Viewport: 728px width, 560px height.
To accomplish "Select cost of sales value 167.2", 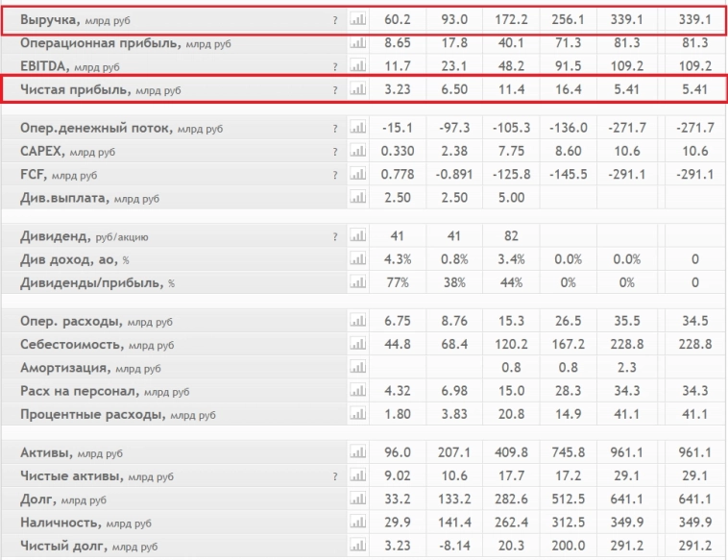I will point(568,344).
